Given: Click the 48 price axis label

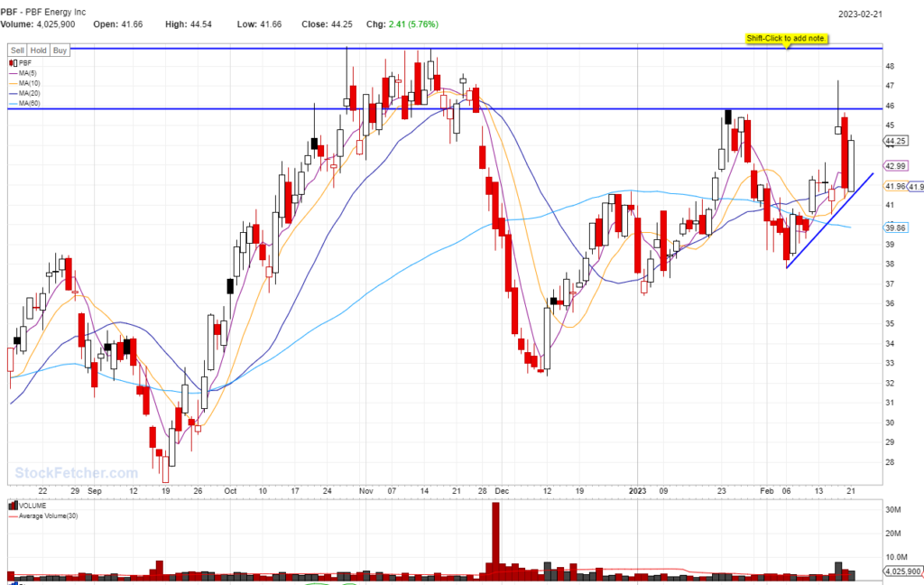Looking at the screenshot, I should 890,67.
